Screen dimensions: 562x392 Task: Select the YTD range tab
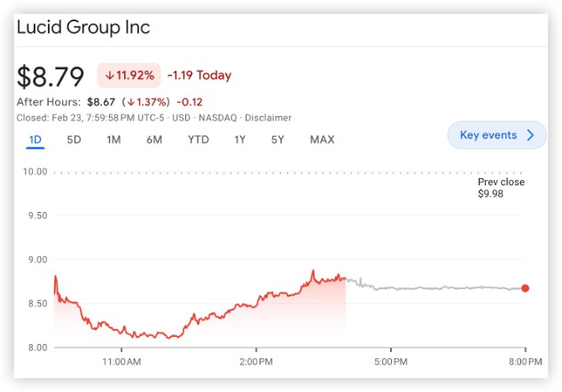click(198, 139)
